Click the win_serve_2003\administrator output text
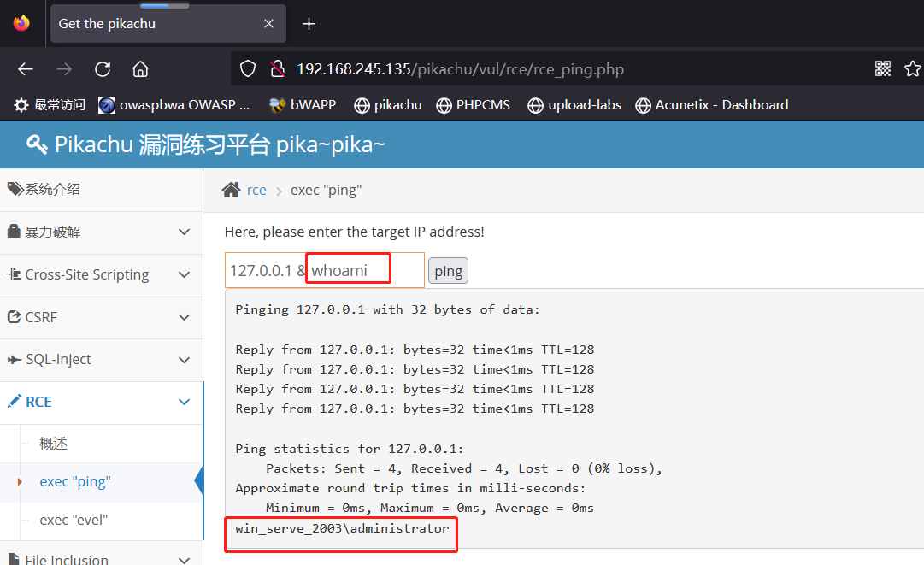 coord(342,528)
